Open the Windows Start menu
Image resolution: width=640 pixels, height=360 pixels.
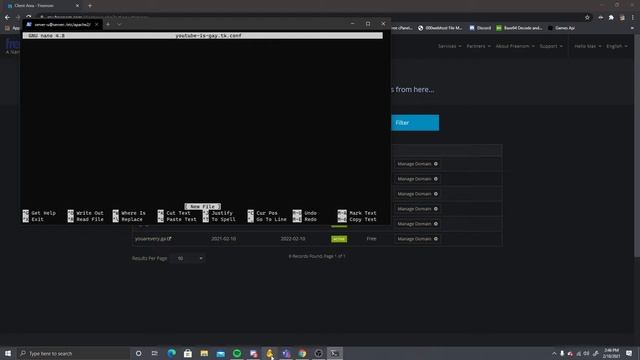pyautogui.click(x=8, y=353)
